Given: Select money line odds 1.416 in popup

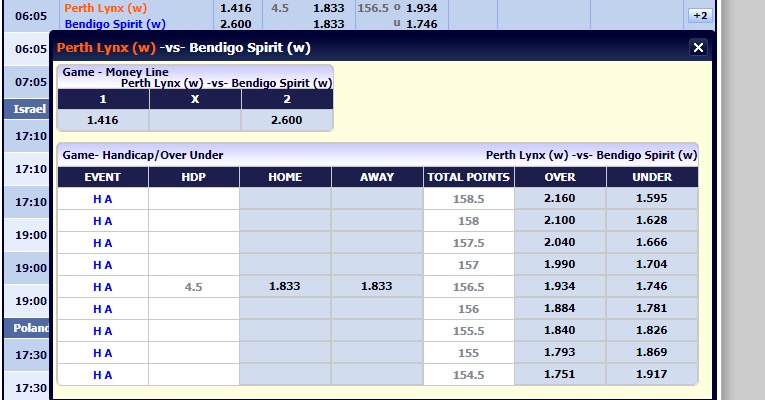Looking at the screenshot, I should 102,120.
